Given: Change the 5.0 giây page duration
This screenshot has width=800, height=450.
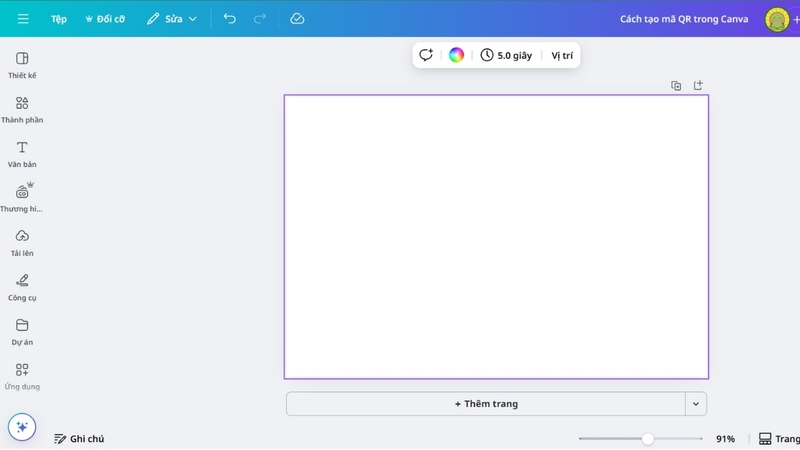Looking at the screenshot, I should point(506,55).
